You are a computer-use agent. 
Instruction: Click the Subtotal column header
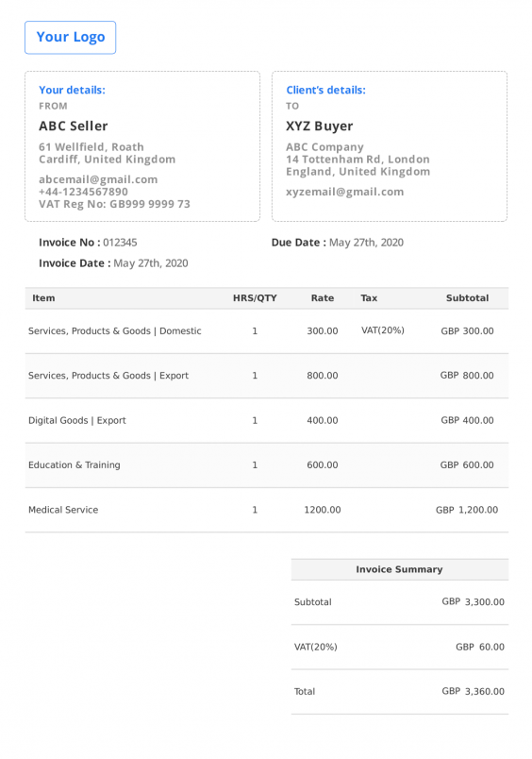(467, 298)
